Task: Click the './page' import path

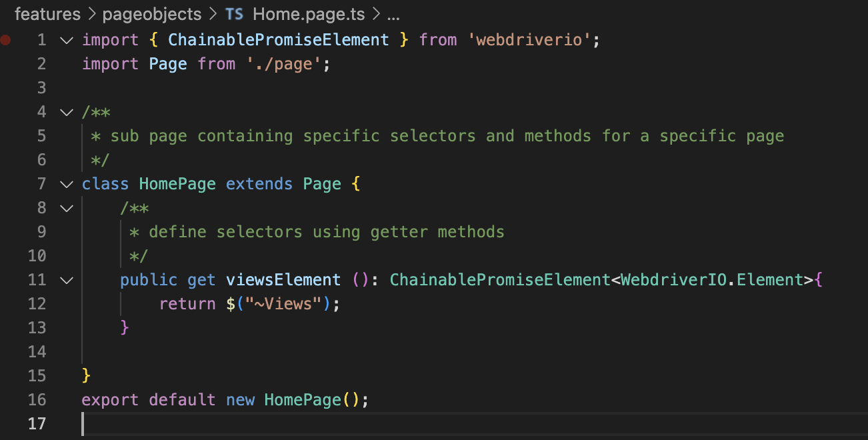Action: tap(284, 64)
